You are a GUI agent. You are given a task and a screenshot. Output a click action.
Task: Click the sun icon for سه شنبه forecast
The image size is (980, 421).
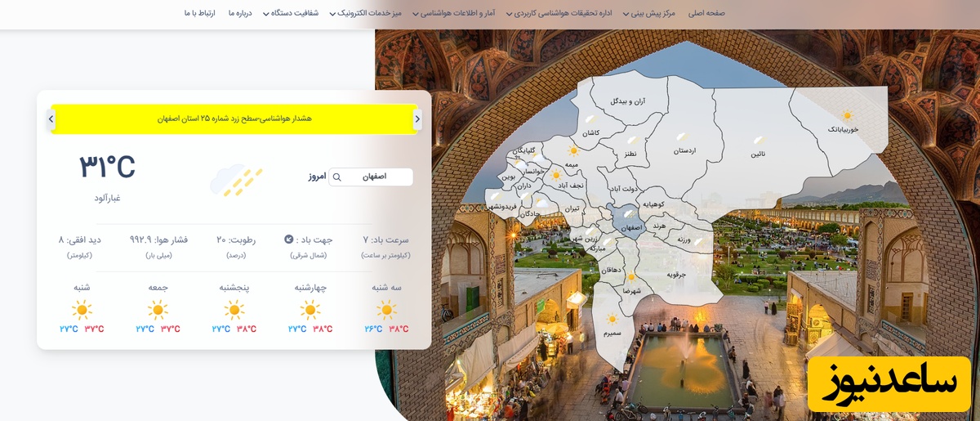(386, 310)
